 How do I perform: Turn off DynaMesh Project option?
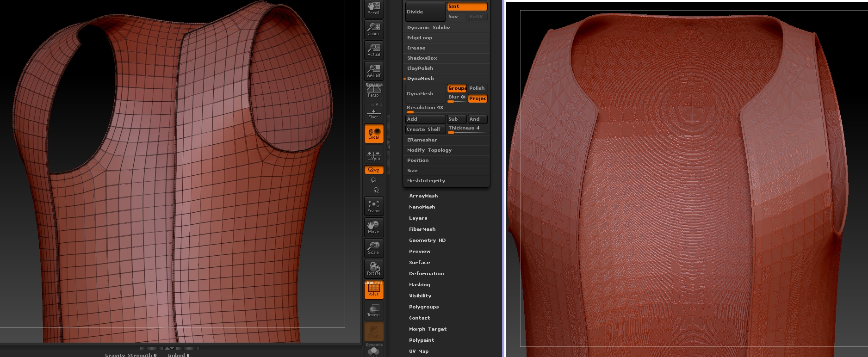pos(477,98)
